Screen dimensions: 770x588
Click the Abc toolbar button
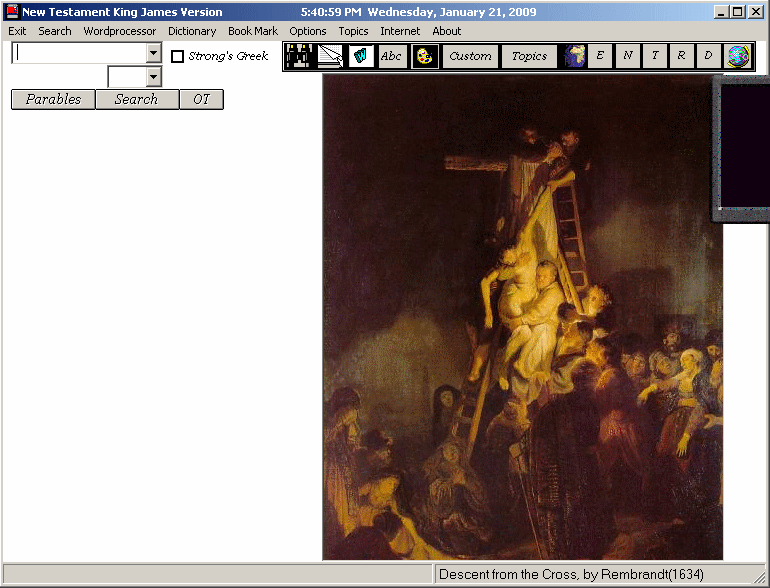pyautogui.click(x=391, y=56)
